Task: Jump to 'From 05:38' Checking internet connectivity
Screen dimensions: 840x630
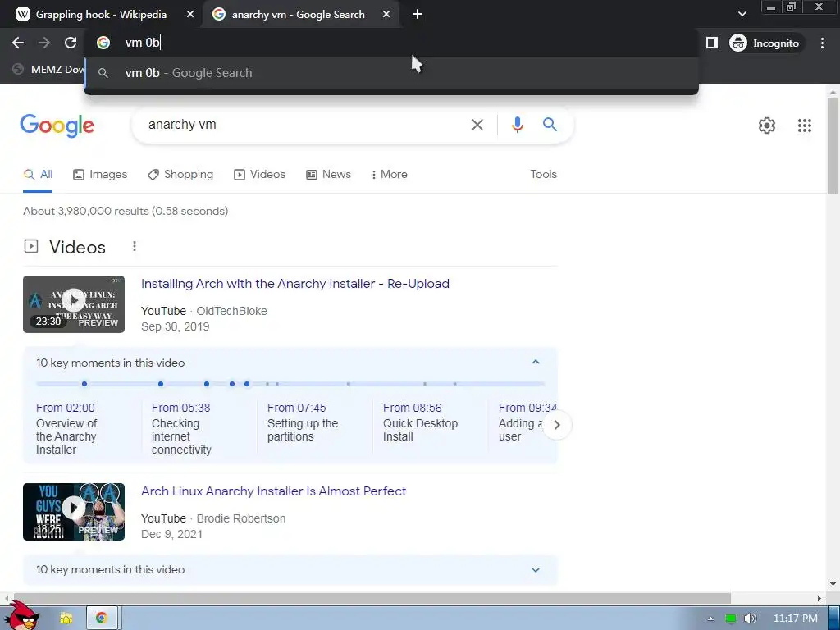Action: tap(181, 428)
